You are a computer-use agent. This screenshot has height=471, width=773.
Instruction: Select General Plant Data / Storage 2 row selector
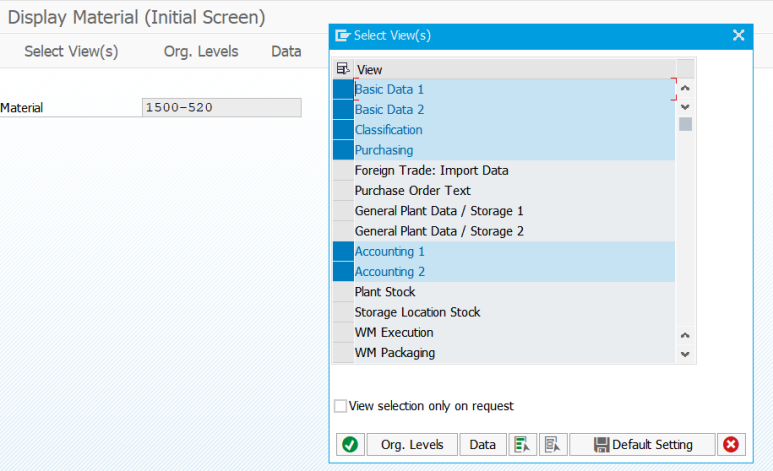(343, 231)
